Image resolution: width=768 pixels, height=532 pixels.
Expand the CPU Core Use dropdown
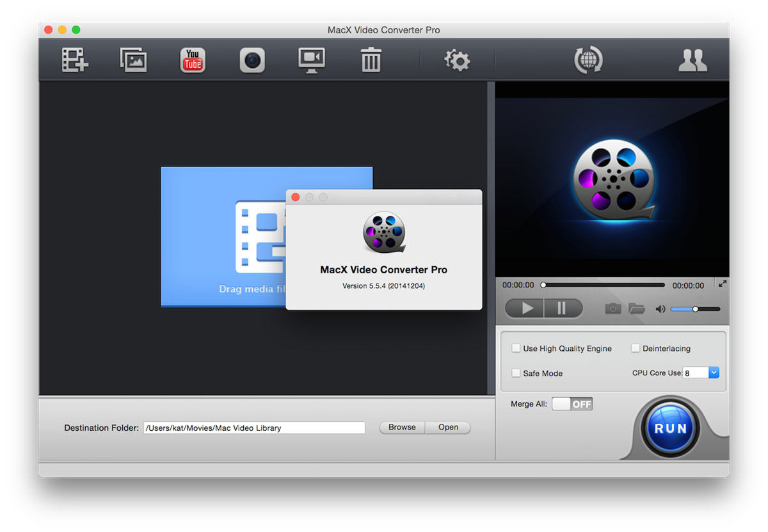[714, 373]
